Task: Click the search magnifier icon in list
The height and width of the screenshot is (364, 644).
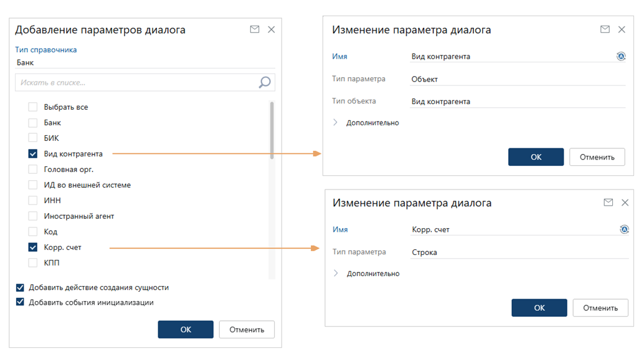Action: [265, 82]
